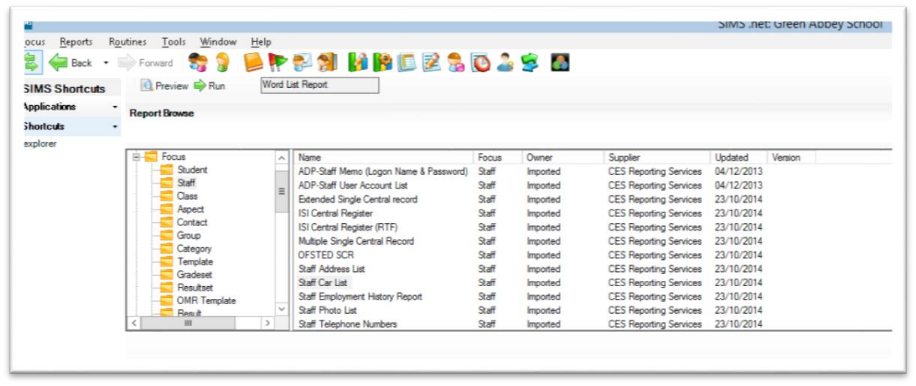Image resolution: width=916 pixels, height=386 pixels.
Task: Sort by the Supplier column header
Action: [x=657, y=158]
